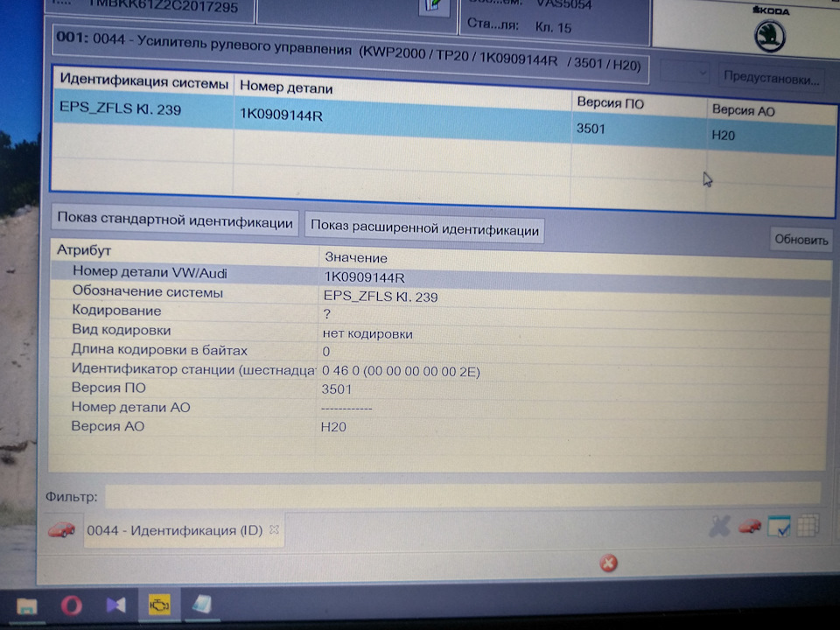Open the Opera browser from the taskbar
This screenshot has width=840, height=630.
pyautogui.click(x=71, y=605)
